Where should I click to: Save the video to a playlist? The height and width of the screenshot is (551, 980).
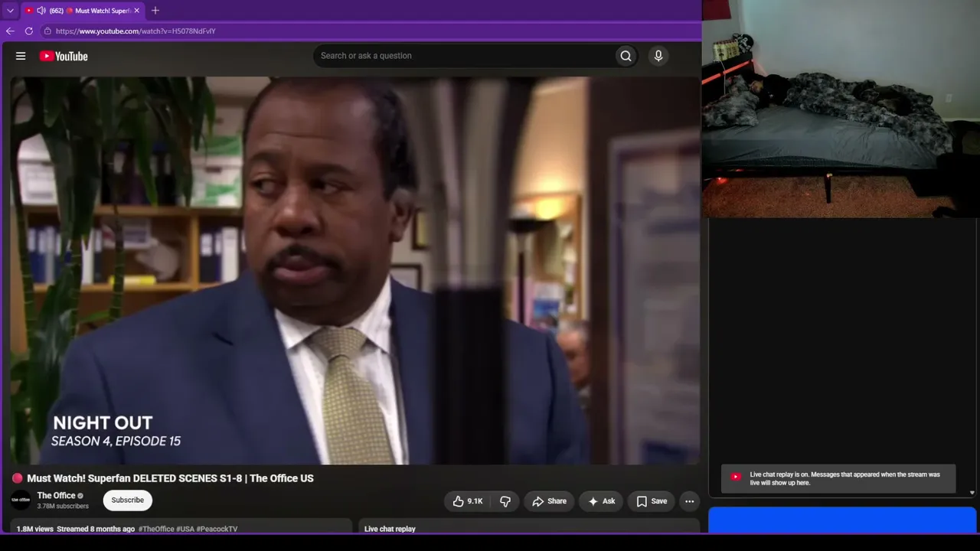652,501
